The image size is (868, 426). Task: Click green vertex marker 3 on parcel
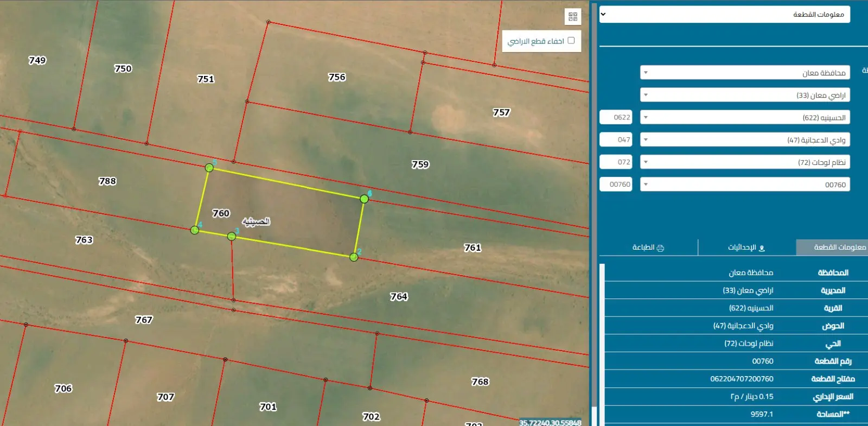[232, 236]
